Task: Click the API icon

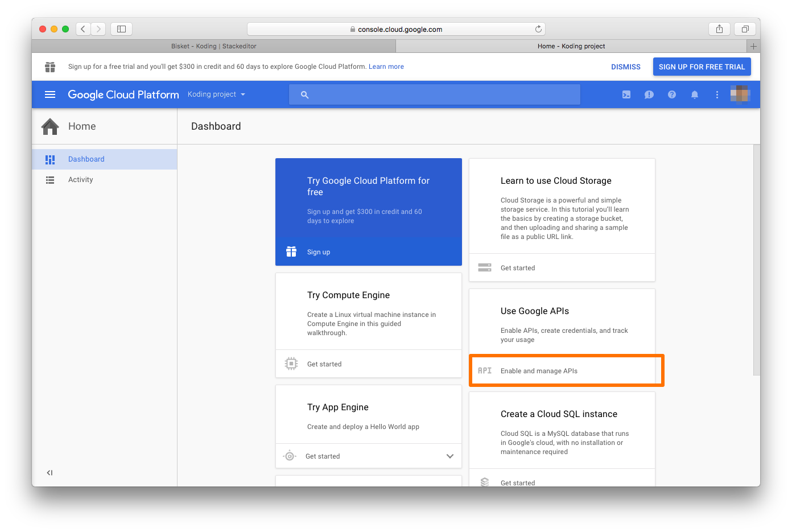Action: point(485,370)
